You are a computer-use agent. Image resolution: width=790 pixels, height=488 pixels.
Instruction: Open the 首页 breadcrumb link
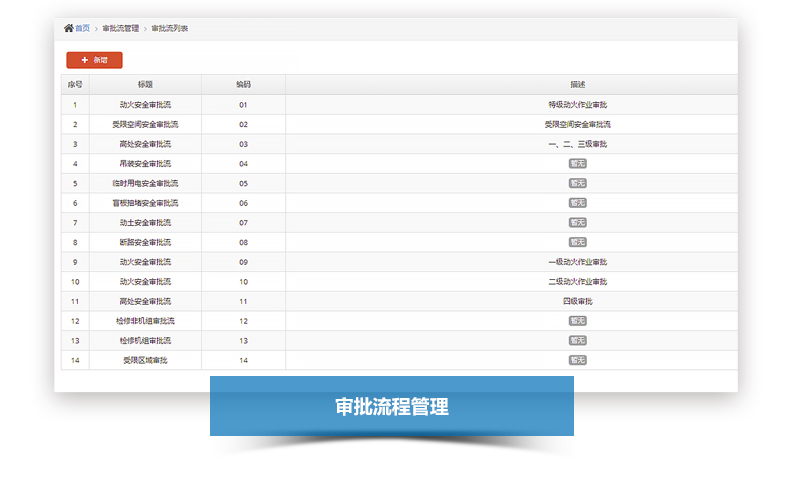click(83, 29)
